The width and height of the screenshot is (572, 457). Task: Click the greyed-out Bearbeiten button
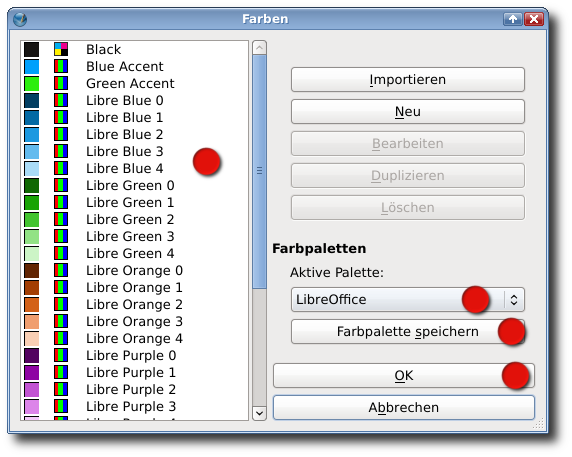pyautogui.click(x=408, y=143)
